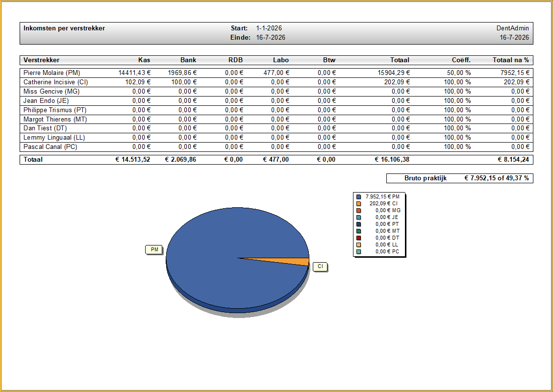This screenshot has width=553, height=392.
Task: Click the € 14.513,52 Kas total
Action: click(x=132, y=160)
